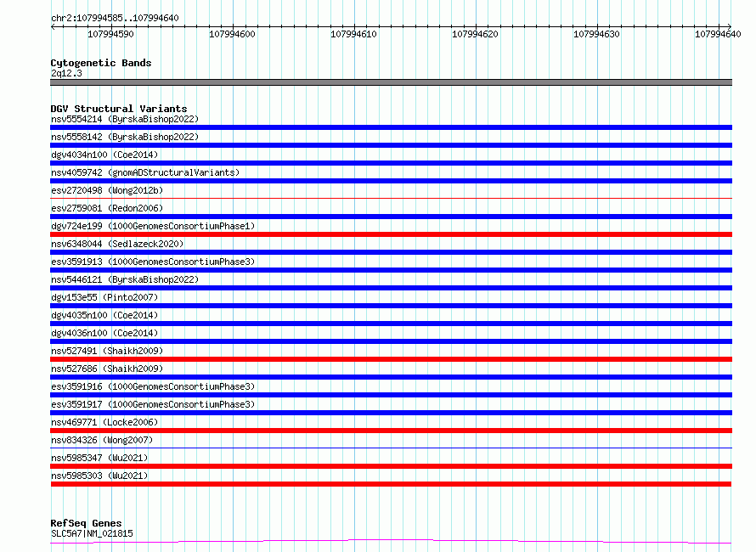
Task: Open the esv2759081 (Redon2006) variant
Action: (x=106, y=208)
